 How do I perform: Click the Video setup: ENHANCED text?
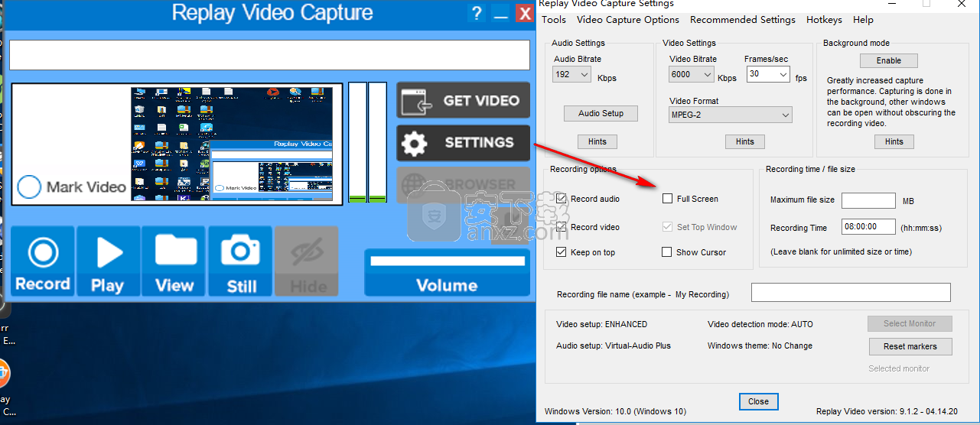(x=601, y=324)
